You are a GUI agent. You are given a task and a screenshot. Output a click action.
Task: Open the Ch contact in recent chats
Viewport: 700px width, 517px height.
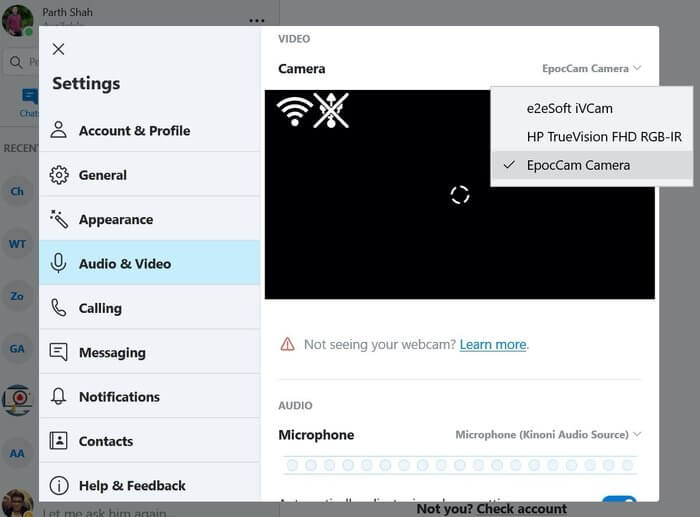pyautogui.click(x=17, y=192)
